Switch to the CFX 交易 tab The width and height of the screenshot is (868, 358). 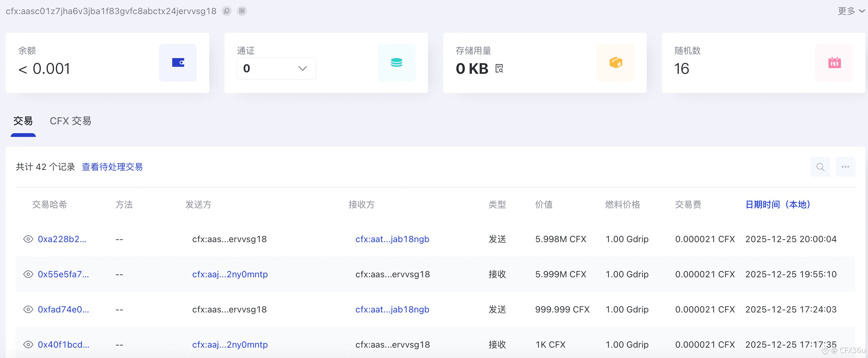click(70, 121)
